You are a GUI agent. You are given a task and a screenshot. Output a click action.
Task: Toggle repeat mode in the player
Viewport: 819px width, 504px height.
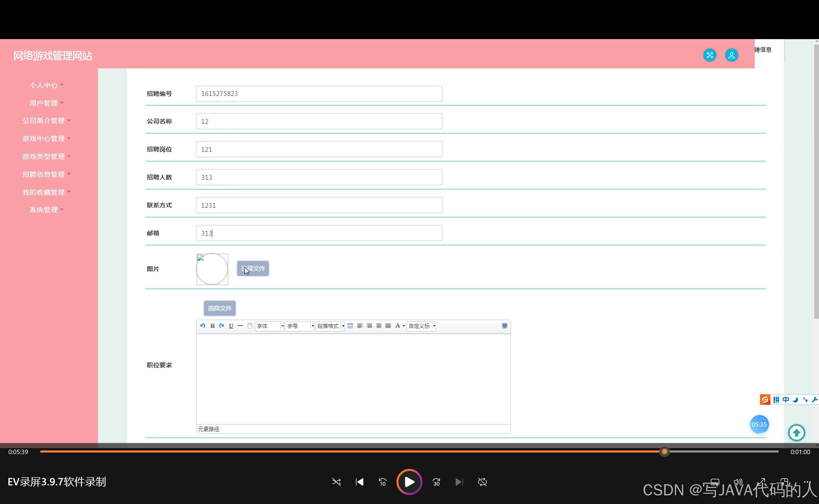(x=482, y=482)
